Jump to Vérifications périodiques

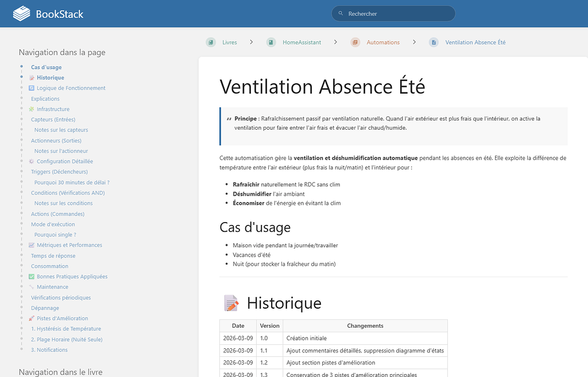point(61,298)
